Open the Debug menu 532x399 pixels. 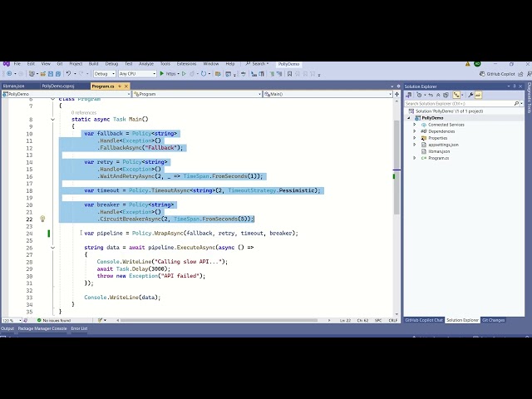(111, 64)
